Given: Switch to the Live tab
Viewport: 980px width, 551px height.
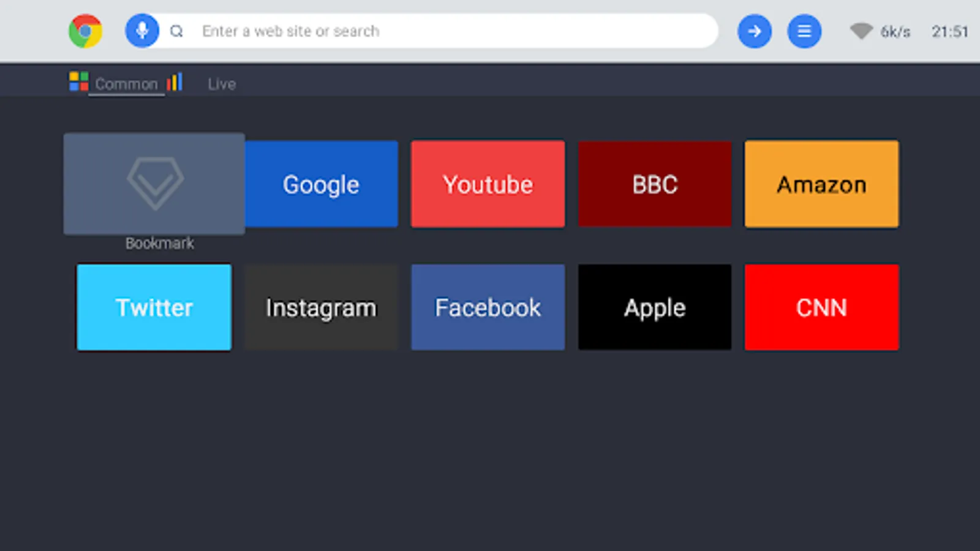Looking at the screenshot, I should (222, 84).
